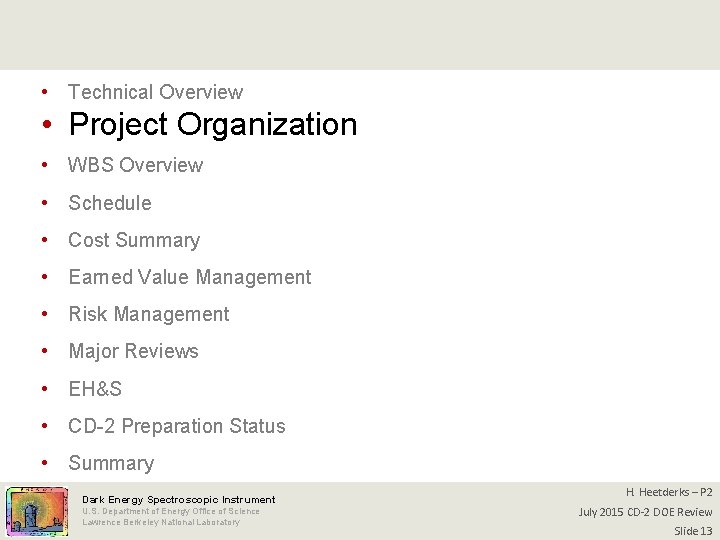720x540 pixels.
Task: Select CD-2 Preparation Status item
Action: (x=177, y=426)
